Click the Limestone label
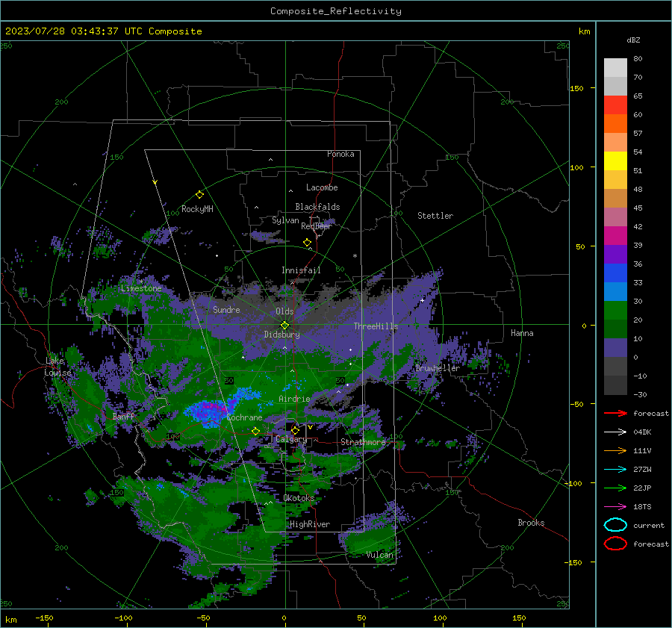The image size is (672, 628). (141, 288)
